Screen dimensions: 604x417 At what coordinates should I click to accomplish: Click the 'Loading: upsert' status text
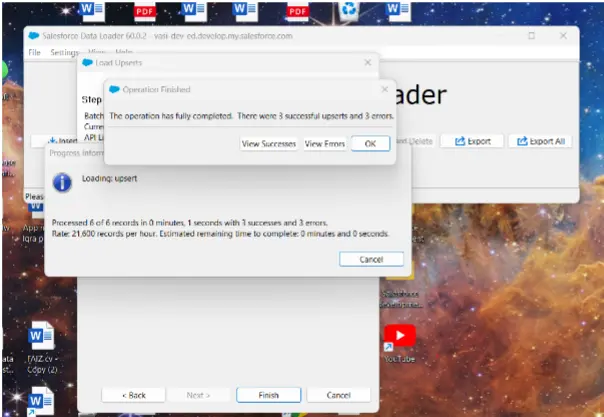109,179
